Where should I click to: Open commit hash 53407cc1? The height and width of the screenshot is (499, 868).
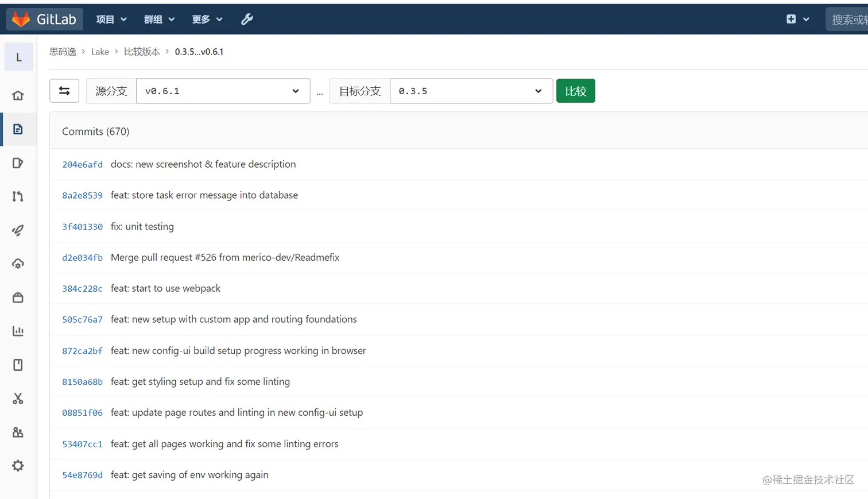click(x=83, y=444)
